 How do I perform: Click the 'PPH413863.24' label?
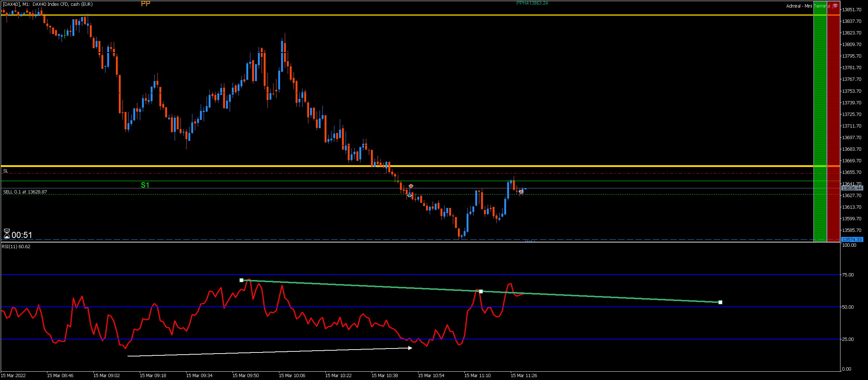[532, 3]
